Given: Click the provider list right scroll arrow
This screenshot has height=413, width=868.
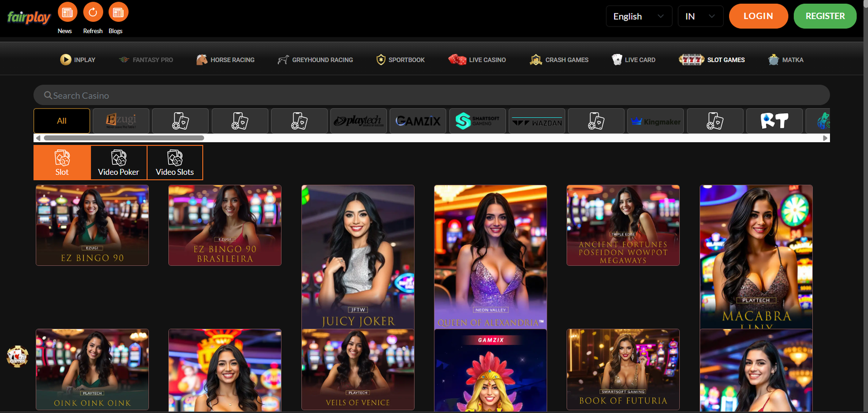Looking at the screenshot, I should [825, 138].
